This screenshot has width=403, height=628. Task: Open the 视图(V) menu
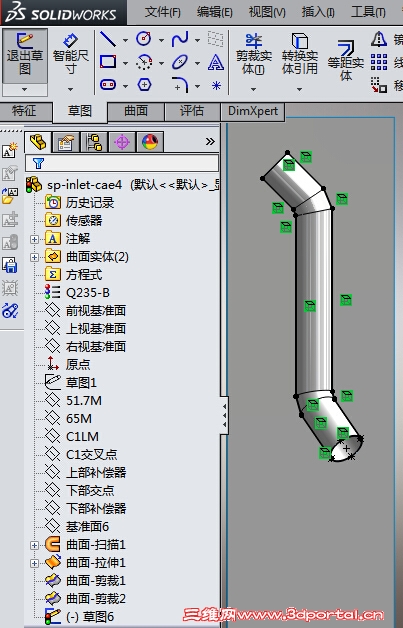point(267,12)
